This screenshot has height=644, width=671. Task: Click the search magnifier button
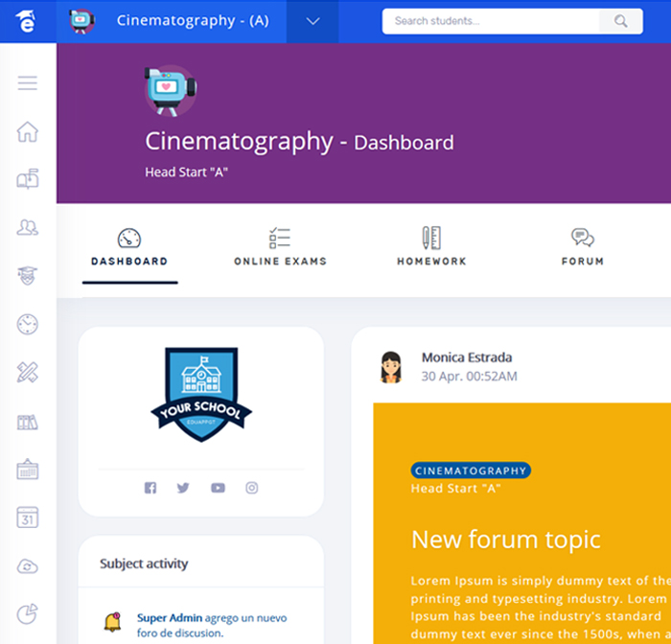[x=621, y=21]
